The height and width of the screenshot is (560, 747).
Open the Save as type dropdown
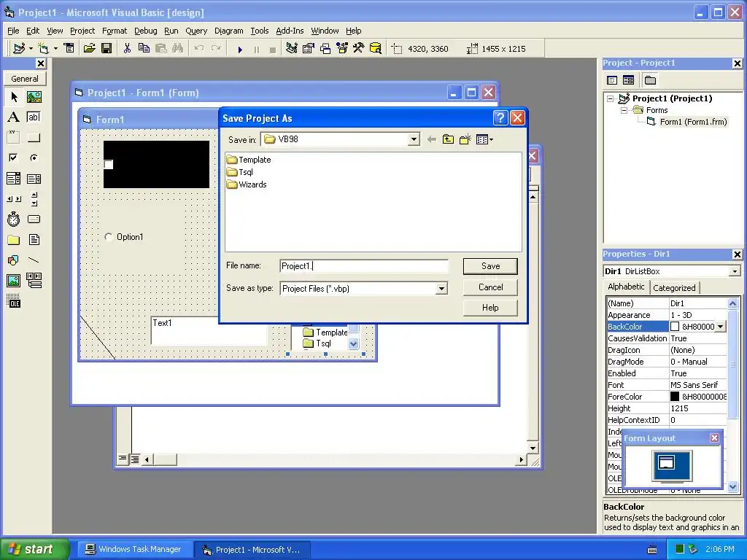[x=441, y=289]
